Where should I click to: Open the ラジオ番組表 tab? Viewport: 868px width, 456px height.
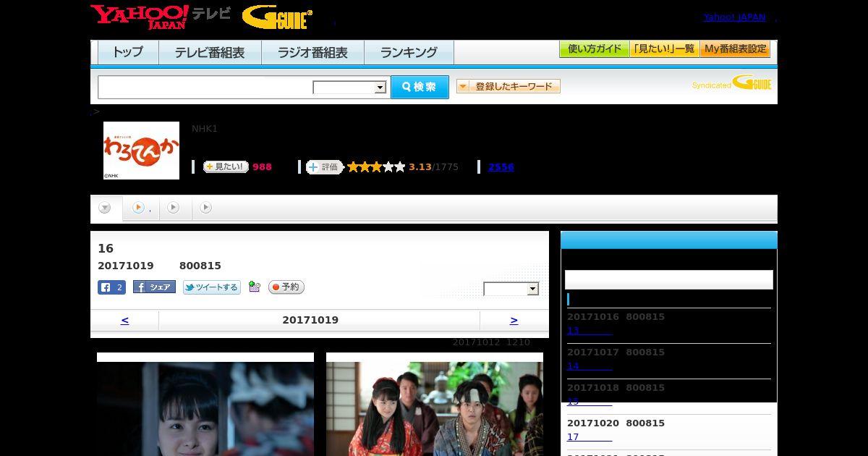pos(312,53)
